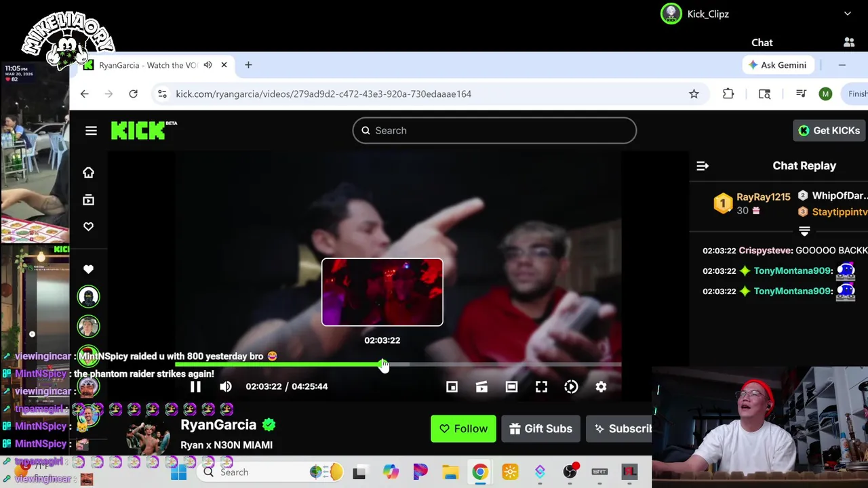The image size is (868, 488).
Task: Open Chrome profile M avatar
Action: 825,94
